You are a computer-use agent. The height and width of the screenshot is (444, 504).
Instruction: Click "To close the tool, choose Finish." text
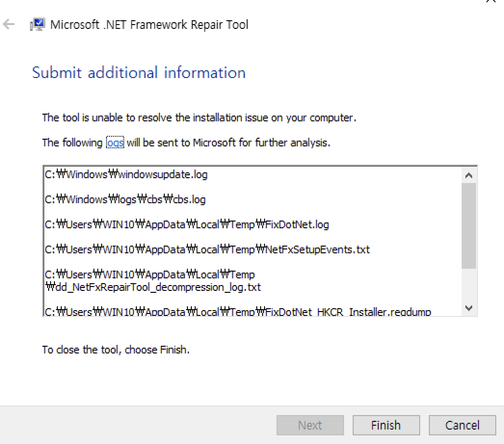[x=116, y=350]
